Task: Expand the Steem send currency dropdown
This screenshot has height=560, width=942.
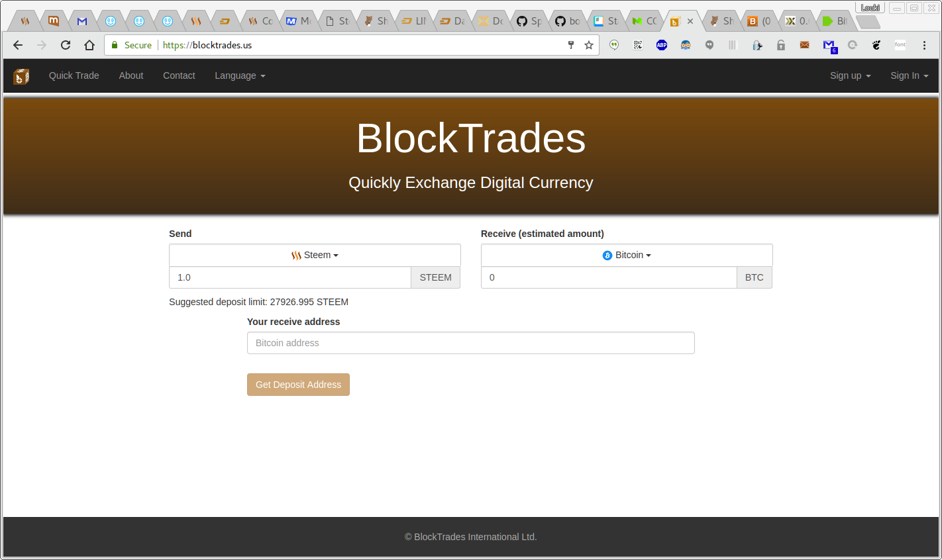Action: pos(315,255)
